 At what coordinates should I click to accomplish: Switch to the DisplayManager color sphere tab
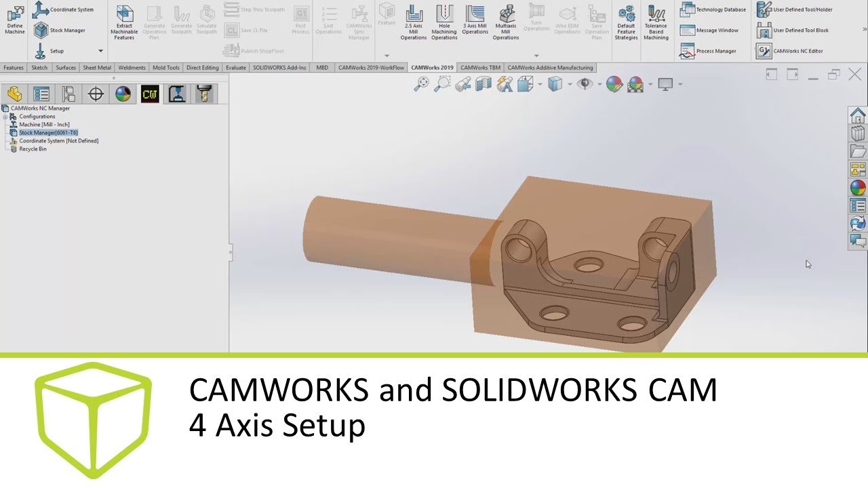[123, 94]
